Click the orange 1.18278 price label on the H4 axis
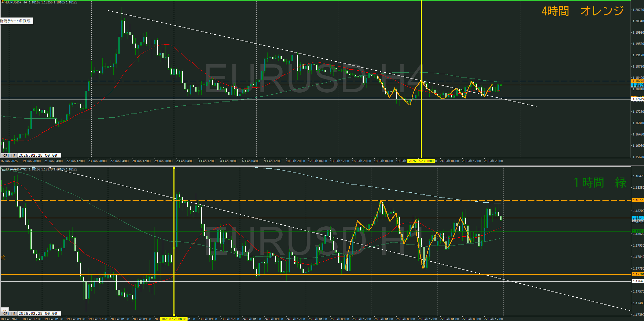The image size is (644, 321). pos(638,81)
